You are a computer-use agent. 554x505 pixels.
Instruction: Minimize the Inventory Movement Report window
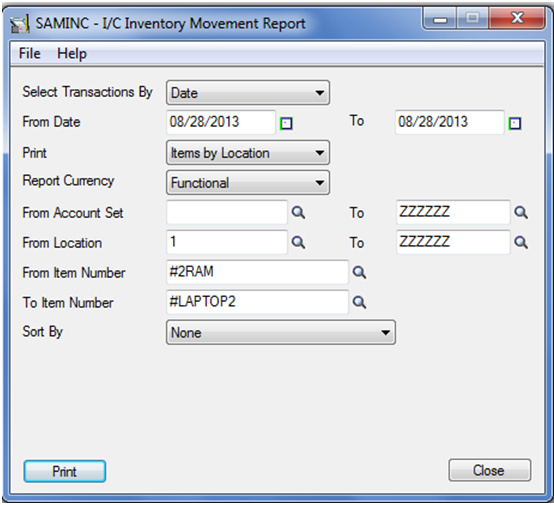440,18
